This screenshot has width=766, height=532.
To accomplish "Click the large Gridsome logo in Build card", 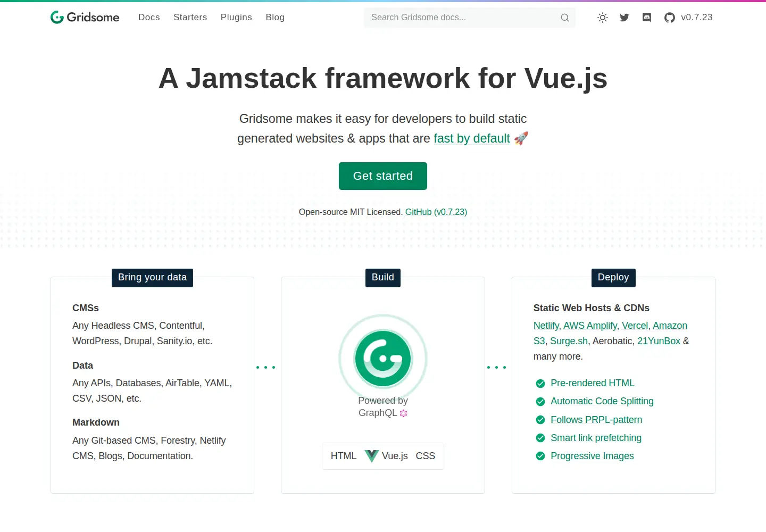I will [x=383, y=358].
